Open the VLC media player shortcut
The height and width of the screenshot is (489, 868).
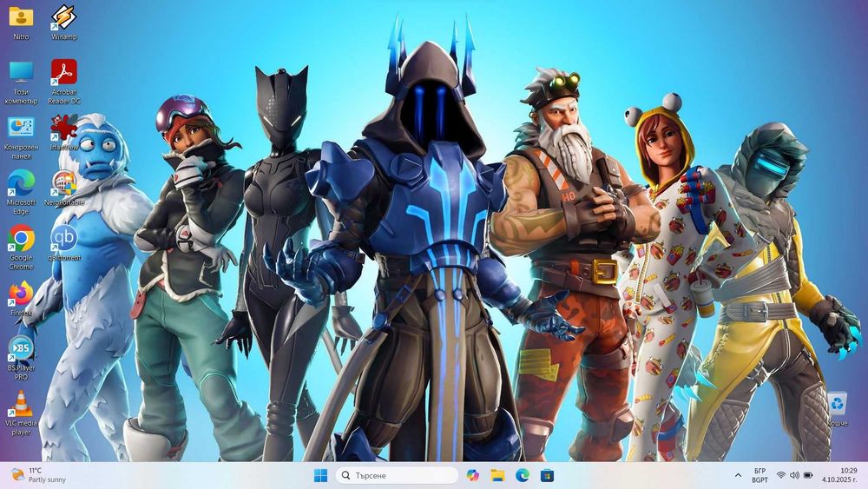pos(21,413)
